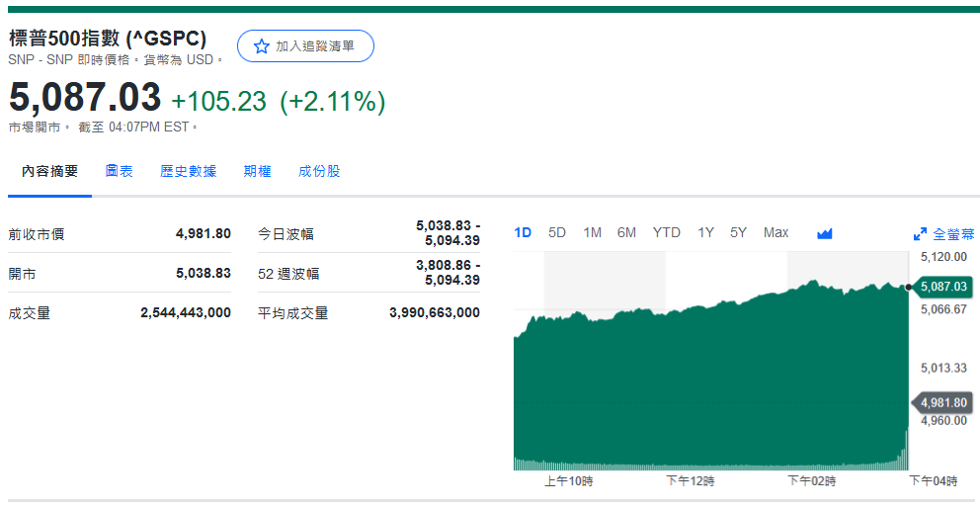This screenshot has width=980, height=510.
Task: Add to watchlist via 加入追蹤清單 button
Action: click(x=305, y=46)
